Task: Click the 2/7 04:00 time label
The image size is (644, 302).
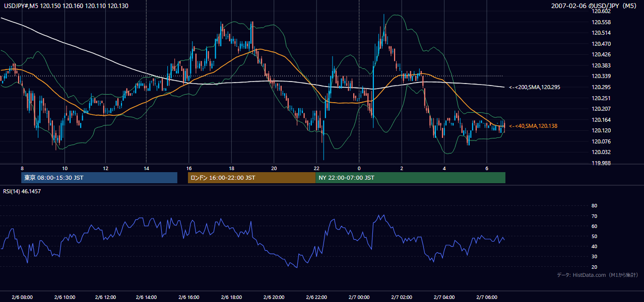Action: pyautogui.click(x=444, y=297)
